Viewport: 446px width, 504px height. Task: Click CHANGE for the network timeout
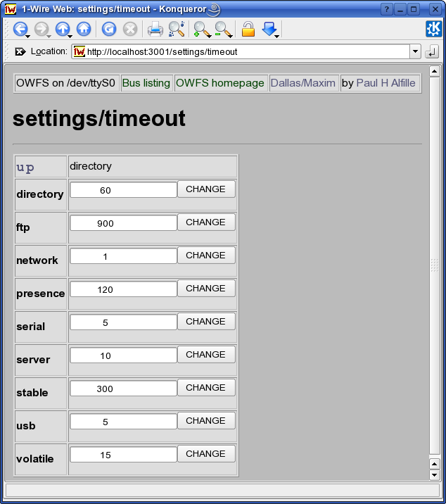point(206,256)
